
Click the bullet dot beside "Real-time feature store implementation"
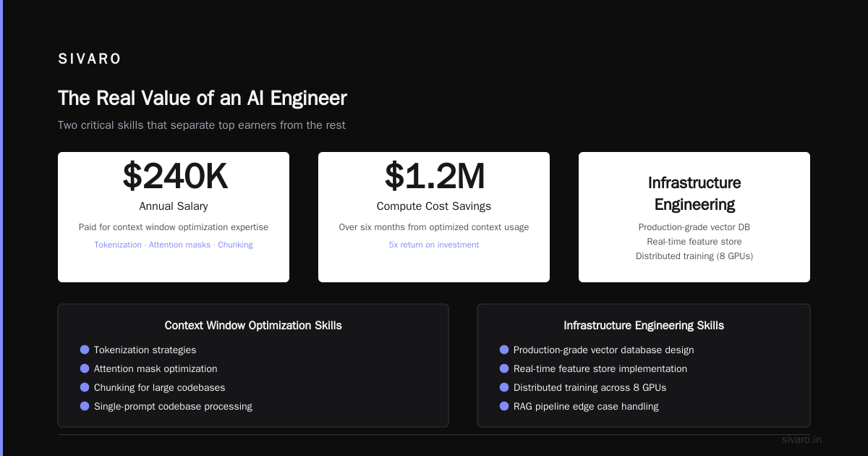pos(504,368)
